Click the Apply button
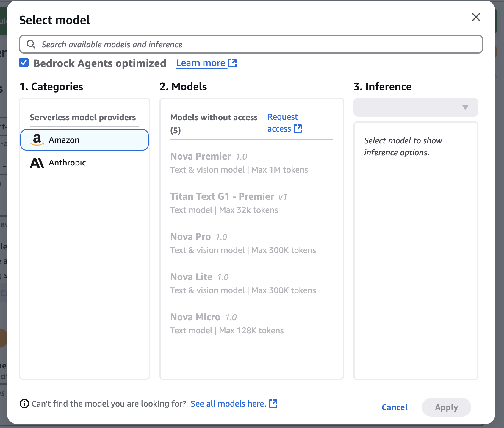504x428 pixels. (x=446, y=407)
